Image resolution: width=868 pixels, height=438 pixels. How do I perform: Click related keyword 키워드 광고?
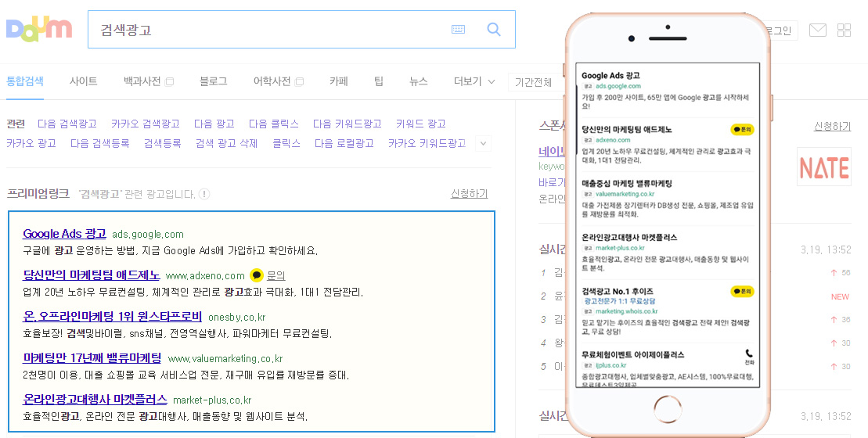click(421, 124)
